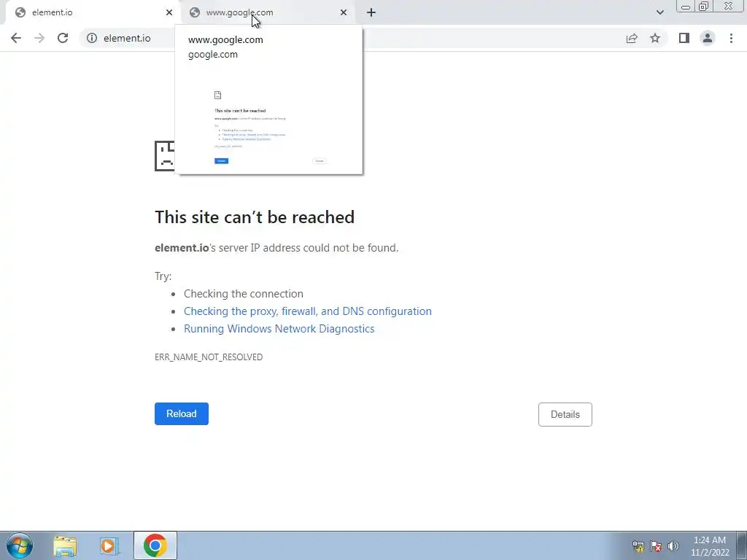Open a new tab with plus button
Image resolution: width=747 pixels, height=560 pixels.
371,12
